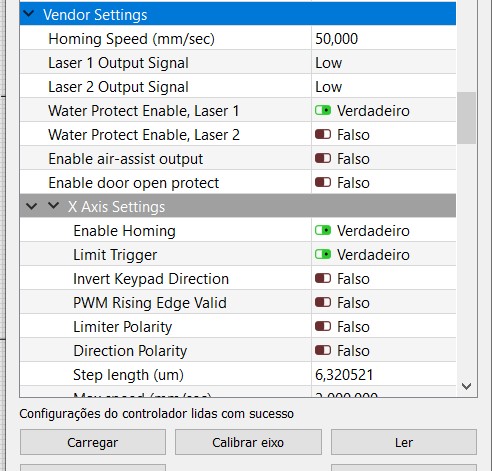Switch on Invert Keypad Direction
Screen dimensions: 492x471
tap(323, 278)
